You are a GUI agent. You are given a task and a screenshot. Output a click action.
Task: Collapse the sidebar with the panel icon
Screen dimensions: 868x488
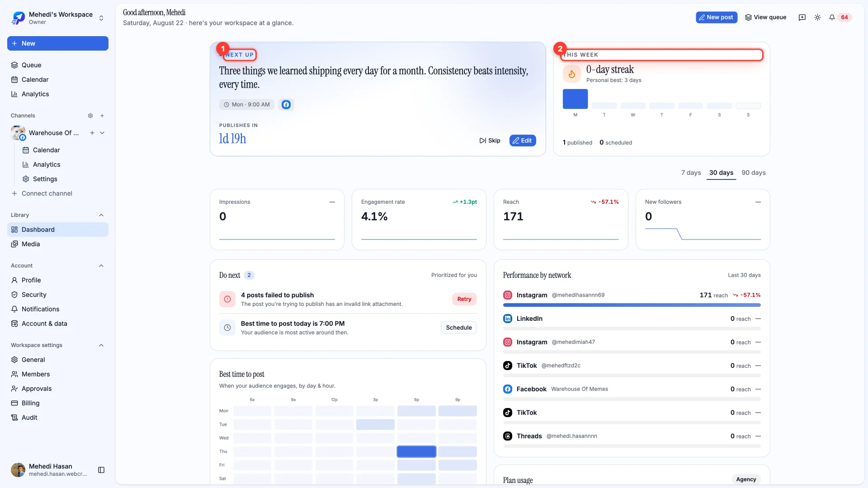101,470
